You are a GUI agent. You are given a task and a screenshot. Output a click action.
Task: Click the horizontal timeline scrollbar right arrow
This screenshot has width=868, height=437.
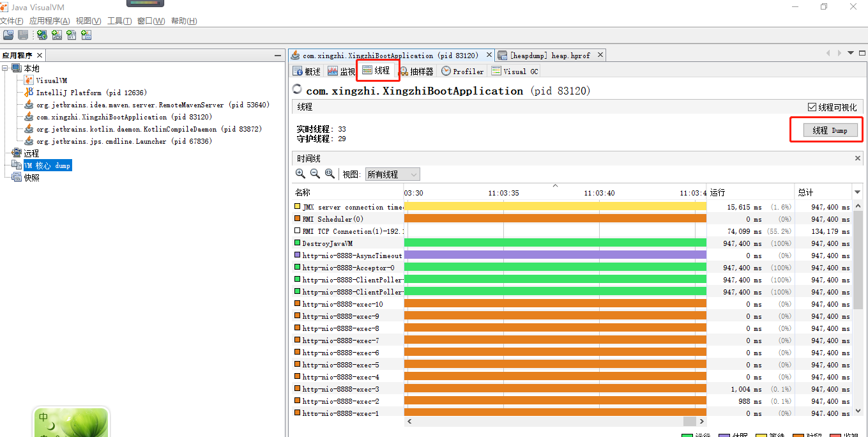tap(701, 422)
